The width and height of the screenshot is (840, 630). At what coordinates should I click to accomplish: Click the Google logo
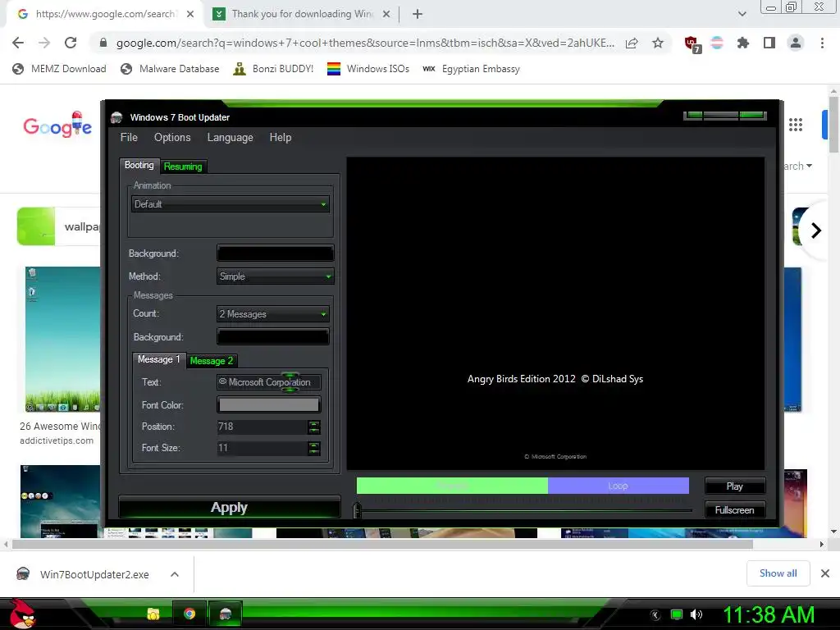point(58,125)
